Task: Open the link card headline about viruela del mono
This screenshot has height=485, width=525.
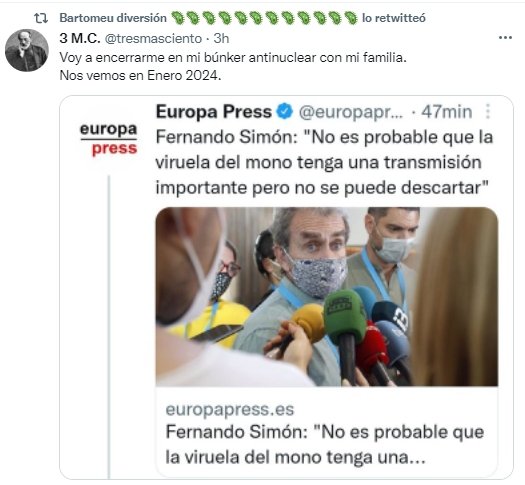Action: 325,445
